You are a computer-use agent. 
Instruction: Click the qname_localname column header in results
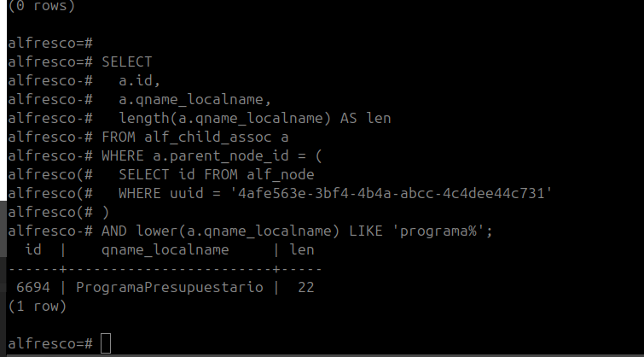(165, 249)
